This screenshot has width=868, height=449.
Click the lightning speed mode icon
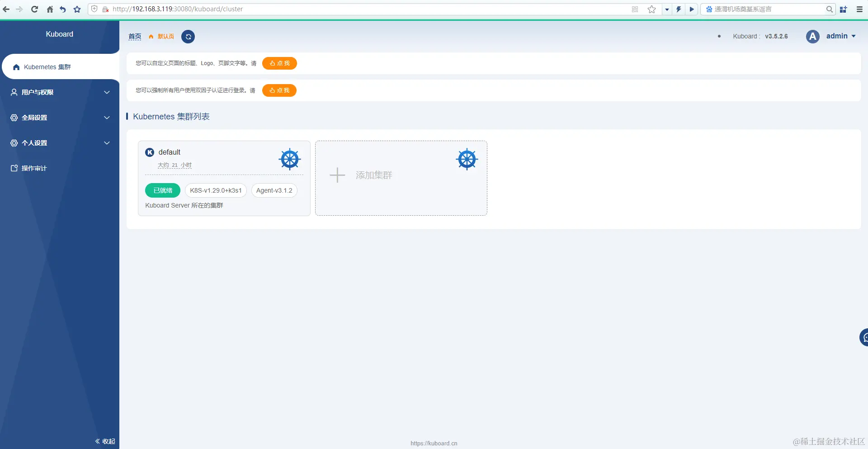(x=679, y=9)
